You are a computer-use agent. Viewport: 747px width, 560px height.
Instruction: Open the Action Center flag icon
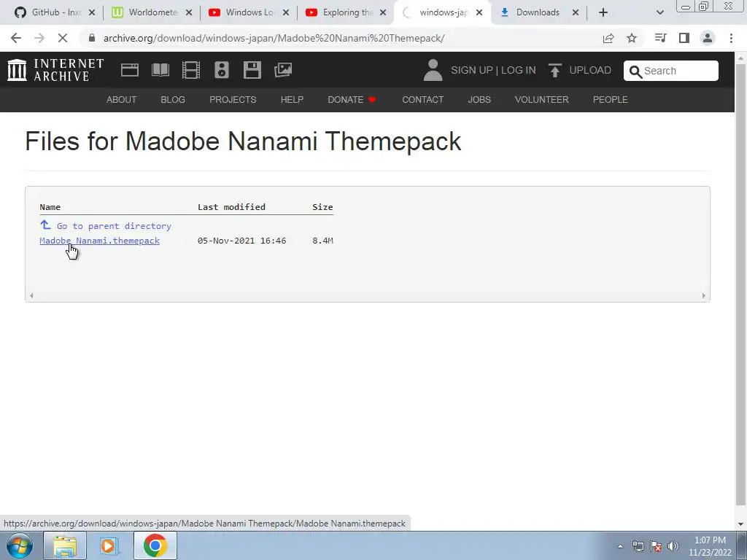click(656, 546)
